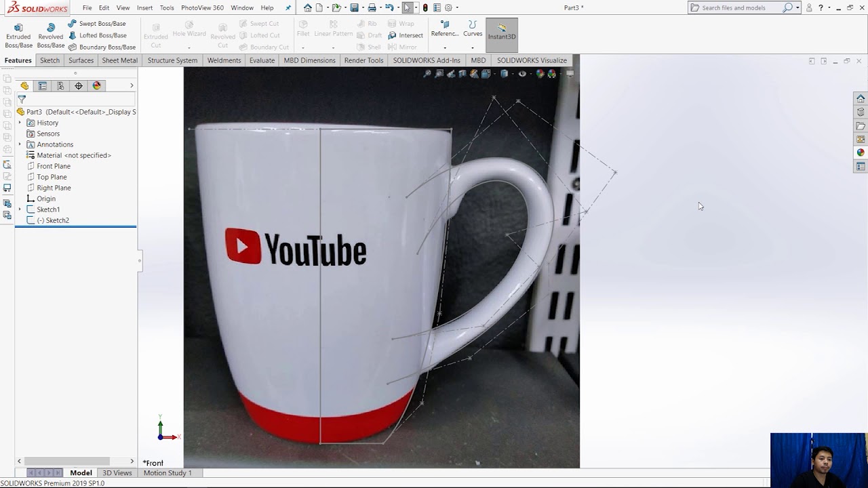Open the Insert menu

point(144,7)
